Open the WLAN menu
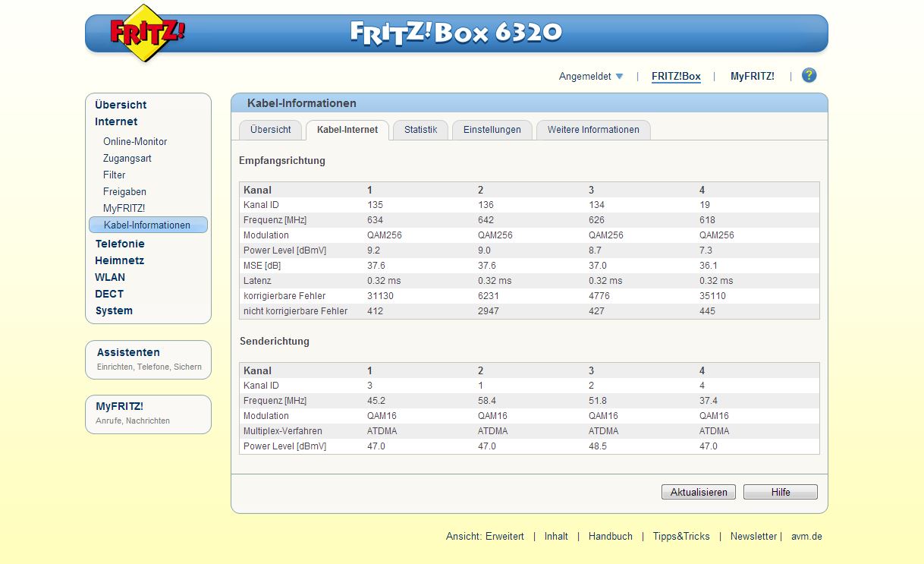Screen dimensions: 924x564 (110, 277)
